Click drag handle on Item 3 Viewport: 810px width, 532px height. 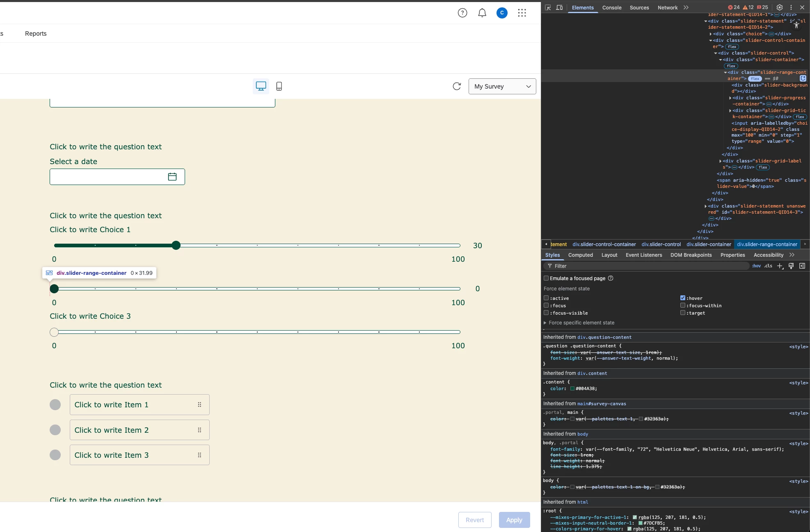[x=199, y=455]
